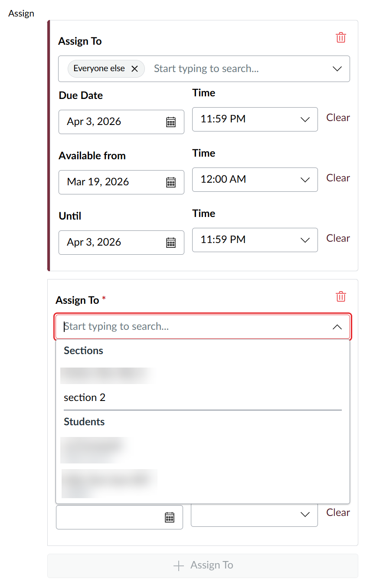This screenshot has width=370, height=588.
Task: Open the first Assign To dropdown
Action: pyautogui.click(x=337, y=69)
